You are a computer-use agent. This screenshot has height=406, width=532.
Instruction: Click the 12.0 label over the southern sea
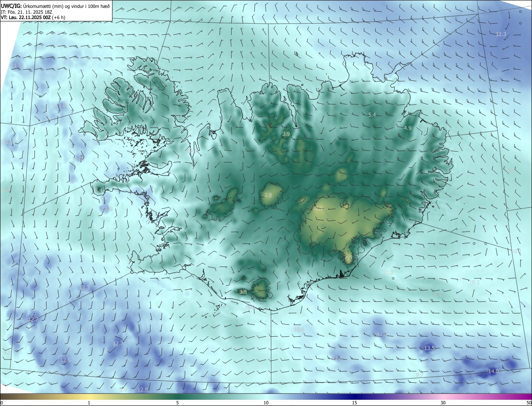(337, 358)
